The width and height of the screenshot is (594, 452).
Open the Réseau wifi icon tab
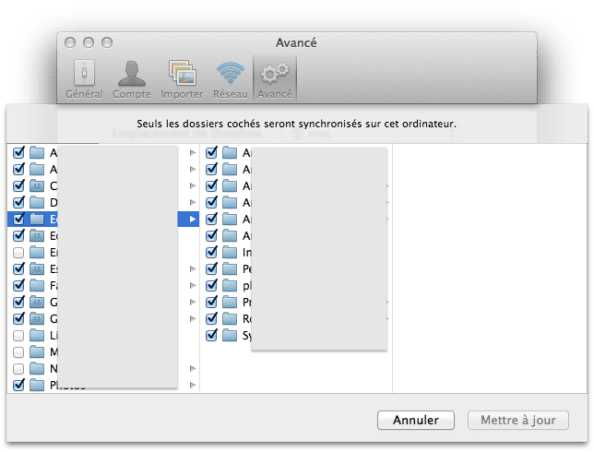coord(230,79)
